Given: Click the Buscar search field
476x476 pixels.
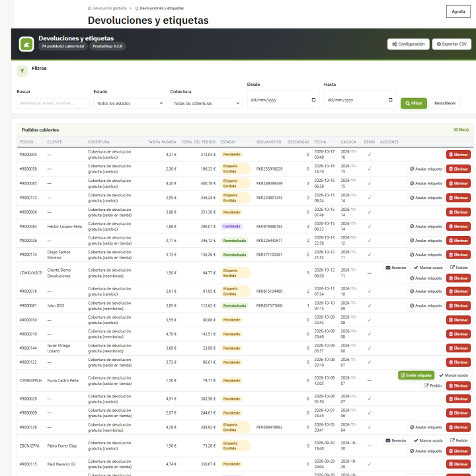Looking at the screenshot, I should click(53, 103).
